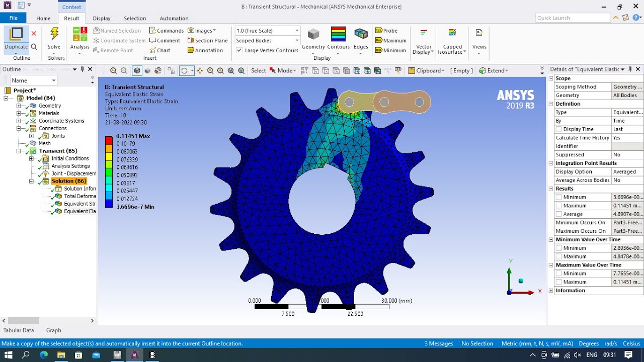
Task: Collapse the Scope section in Details
Action: (551, 78)
